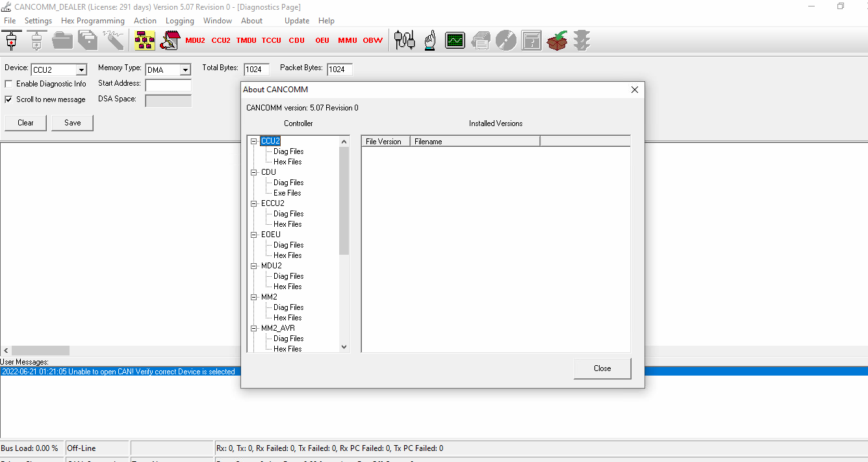This screenshot has height=462, width=868.
Task: Select the TCCU device toolbar button
Action: click(x=271, y=40)
